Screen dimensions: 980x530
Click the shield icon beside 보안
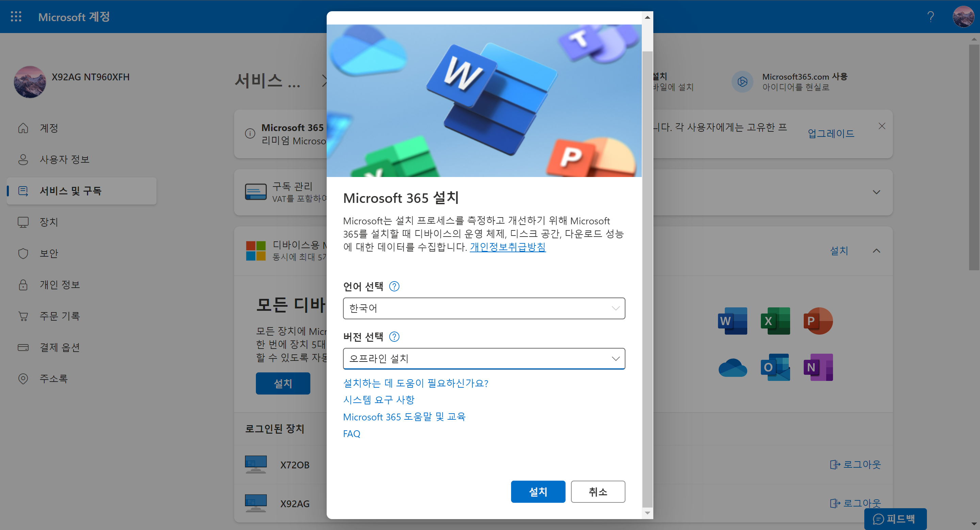(x=23, y=253)
